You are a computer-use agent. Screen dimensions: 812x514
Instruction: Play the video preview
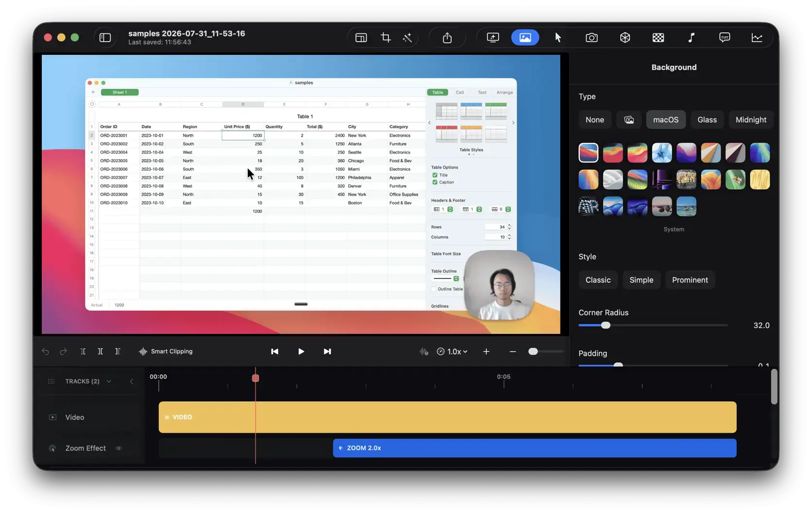pyautogui.click(x=301, y=351)
